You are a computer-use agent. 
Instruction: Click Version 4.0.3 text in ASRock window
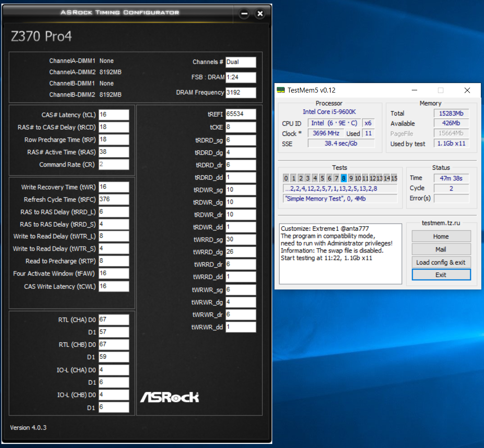(28, 428)
